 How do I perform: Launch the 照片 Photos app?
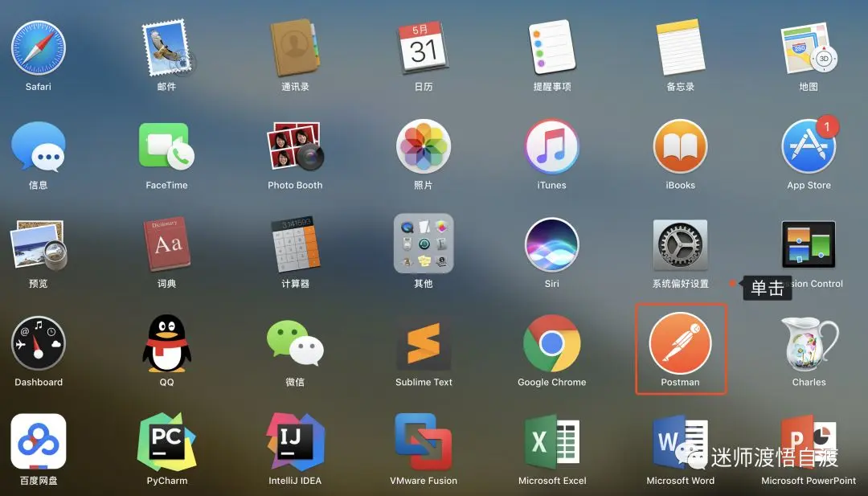(424, 146)
